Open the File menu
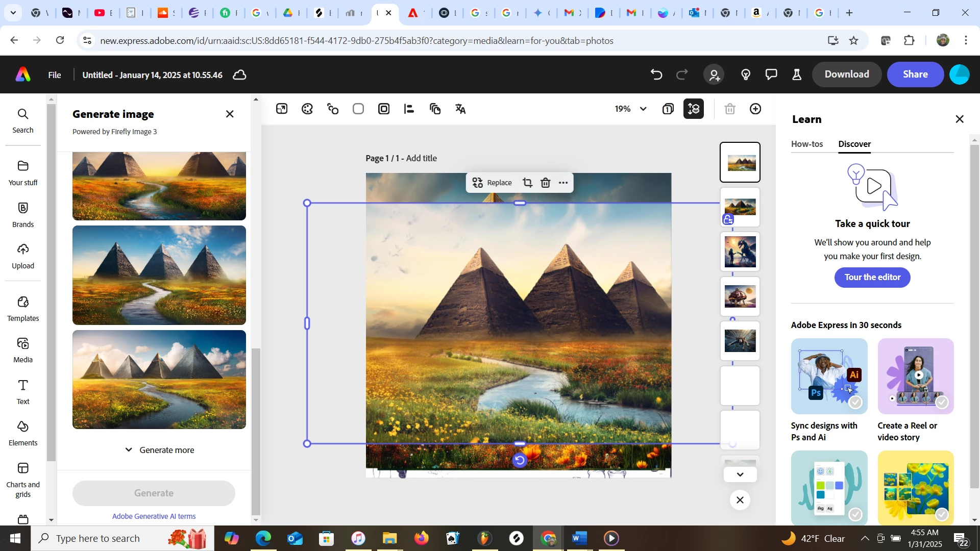The width and height of the screenshot is (980, 551). pyautogui.click(x=55, y=75)
